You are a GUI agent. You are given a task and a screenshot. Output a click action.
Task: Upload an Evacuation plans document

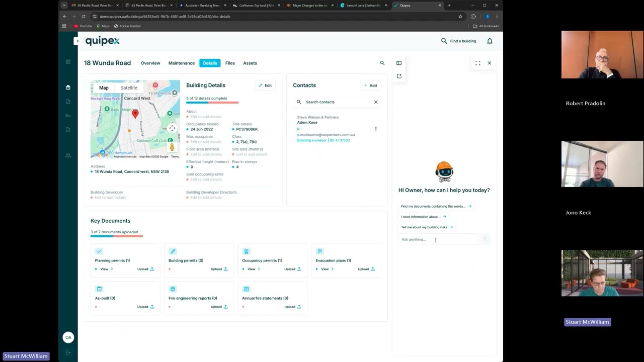[x=366, y=269]
